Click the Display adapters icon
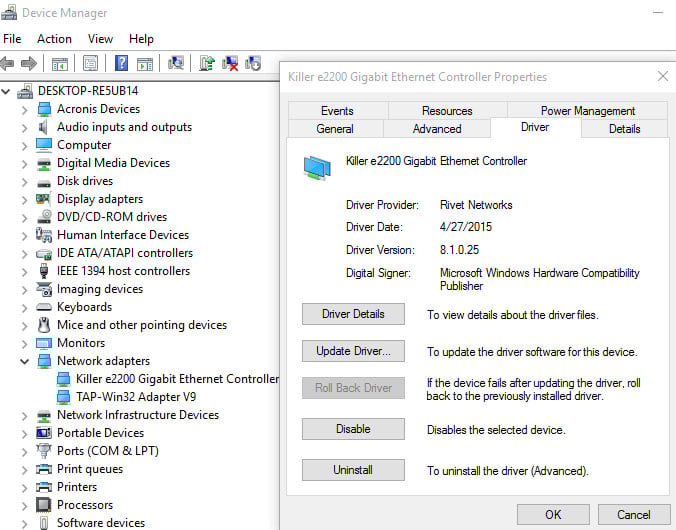The width and height of the screenshot is (676, 530). (44, 199)
